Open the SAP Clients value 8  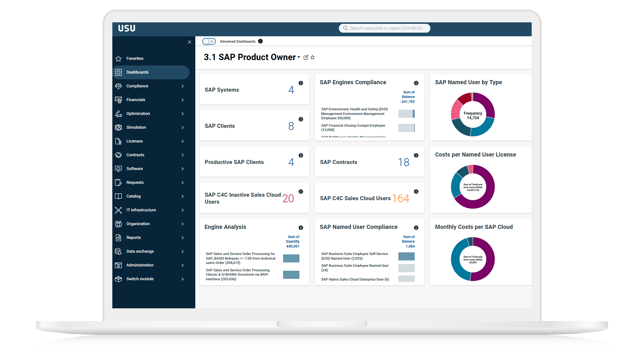point(291,126)
